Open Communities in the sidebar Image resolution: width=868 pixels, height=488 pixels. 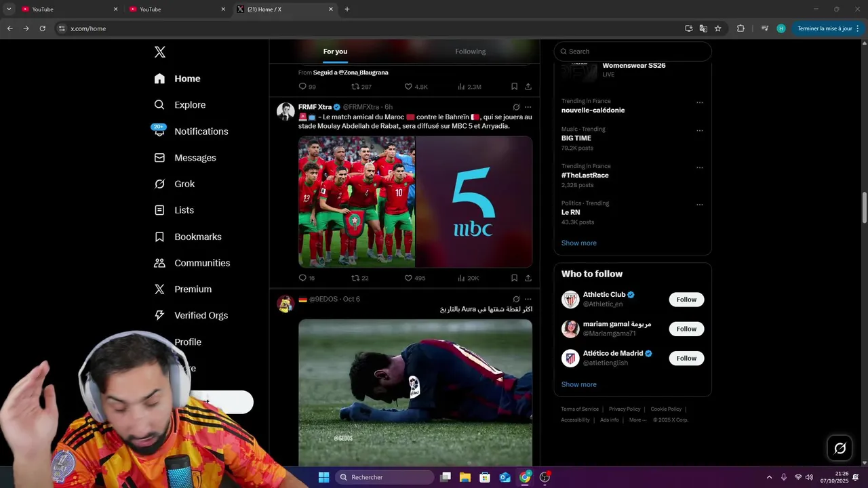point(192,263)
